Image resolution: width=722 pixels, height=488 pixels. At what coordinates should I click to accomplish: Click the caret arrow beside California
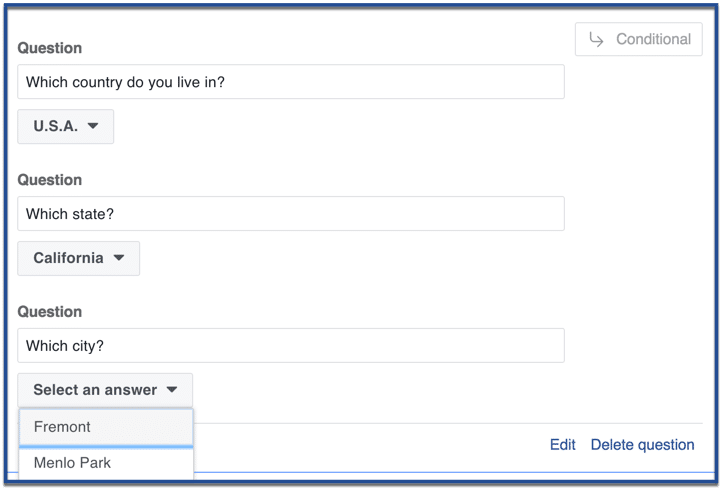[x=119, y=258]
